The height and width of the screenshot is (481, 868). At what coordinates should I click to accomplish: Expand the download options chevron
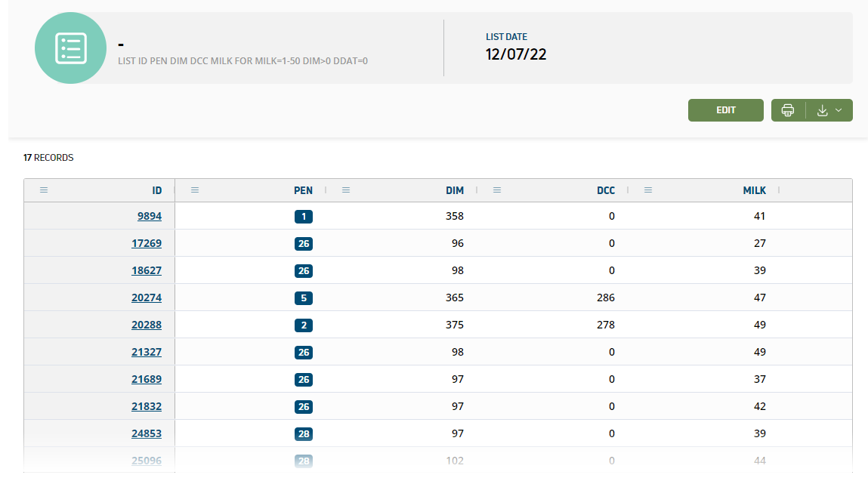(x=839, y=110)
